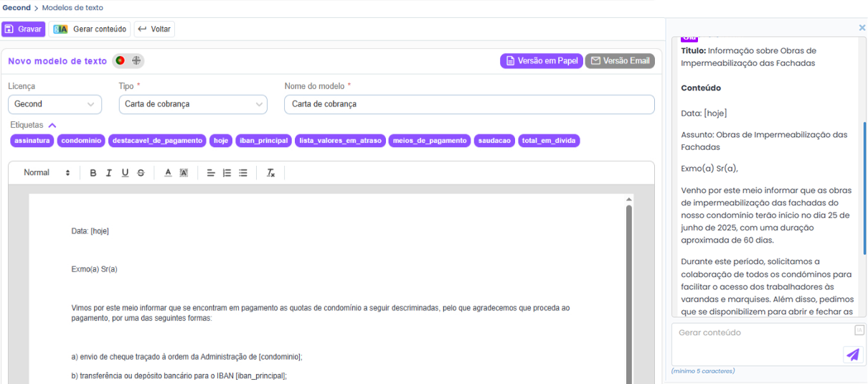868x384 pixels.
Task: Open the Licença dropdown showing Gecond
Action: [x=55, y=104]
